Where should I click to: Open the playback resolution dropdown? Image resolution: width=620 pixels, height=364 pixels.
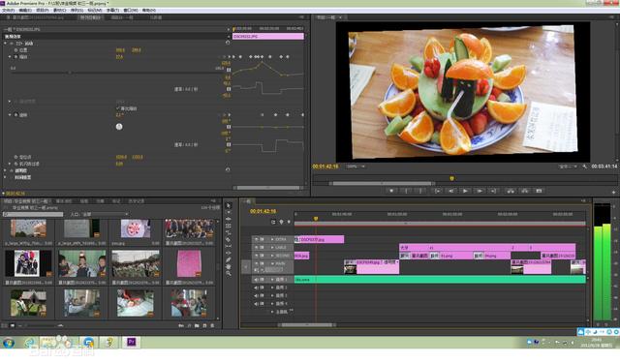coord(568,167)
